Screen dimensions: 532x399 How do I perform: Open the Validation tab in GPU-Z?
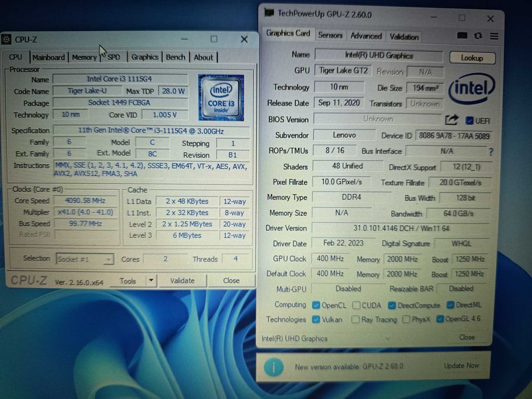404,36
